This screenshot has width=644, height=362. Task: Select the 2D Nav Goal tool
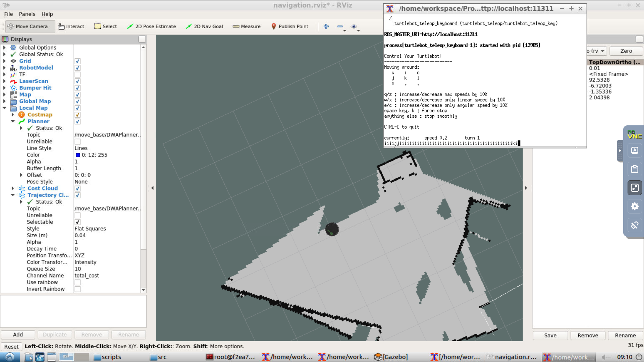point(204,26)
